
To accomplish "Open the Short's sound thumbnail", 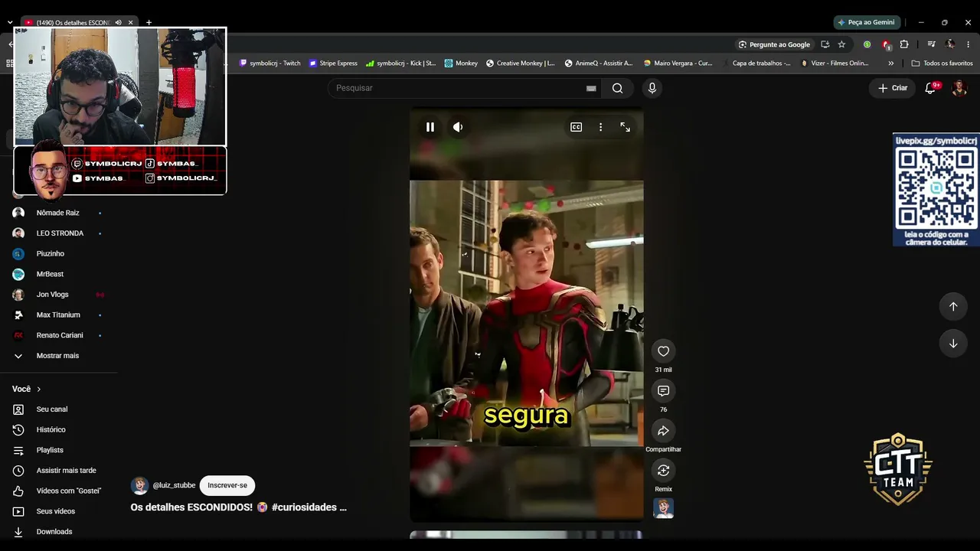I will [664, 508].
